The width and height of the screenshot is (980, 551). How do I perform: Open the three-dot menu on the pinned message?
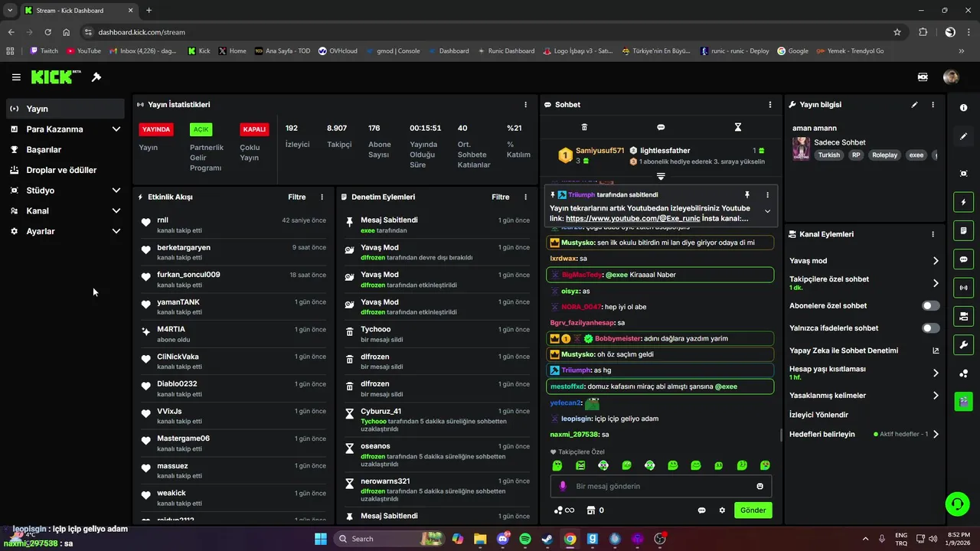coord(767,195)
